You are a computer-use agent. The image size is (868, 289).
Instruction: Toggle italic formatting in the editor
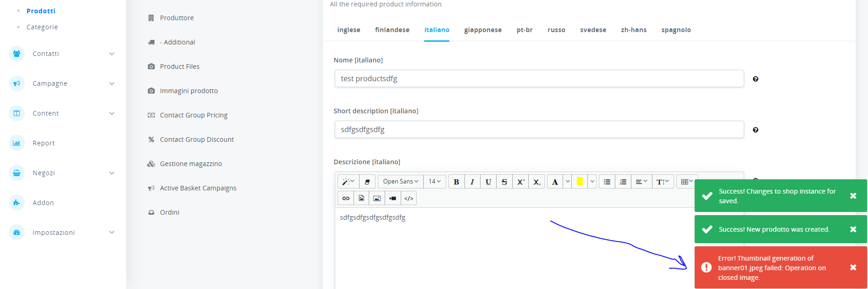click(x=472, y=182)
